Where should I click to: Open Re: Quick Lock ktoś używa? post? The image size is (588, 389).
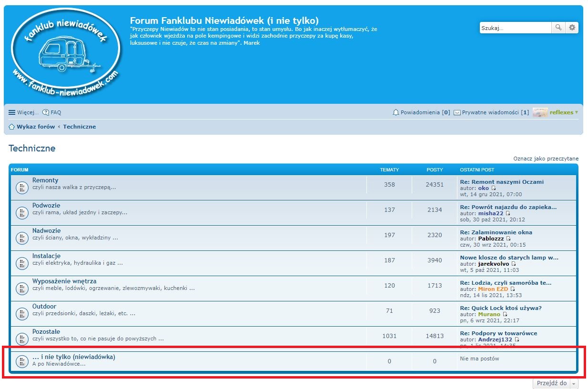500,308
